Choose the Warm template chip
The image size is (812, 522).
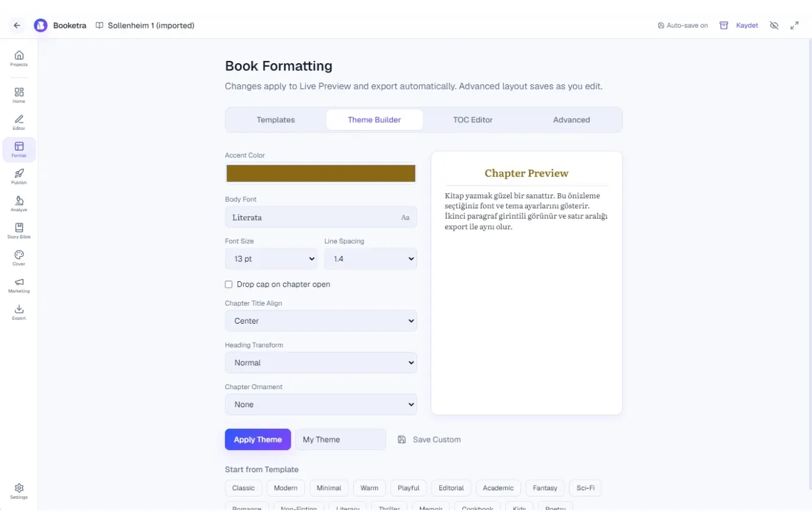point(369,488)
